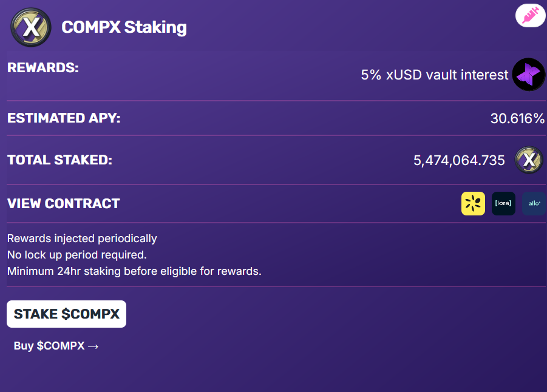The width and height of the screenshot is (547, 392).
Task: Open contract in the Allo explorer
Action: coord(534,203)
